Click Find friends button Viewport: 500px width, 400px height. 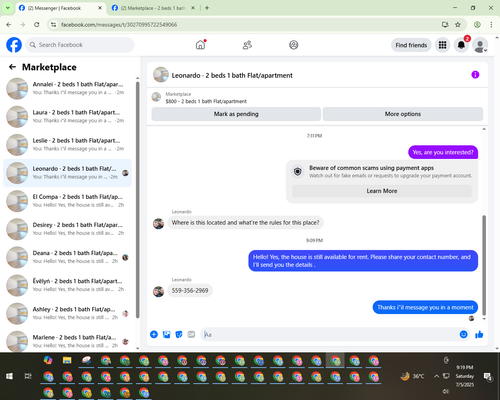coord(411,45)
